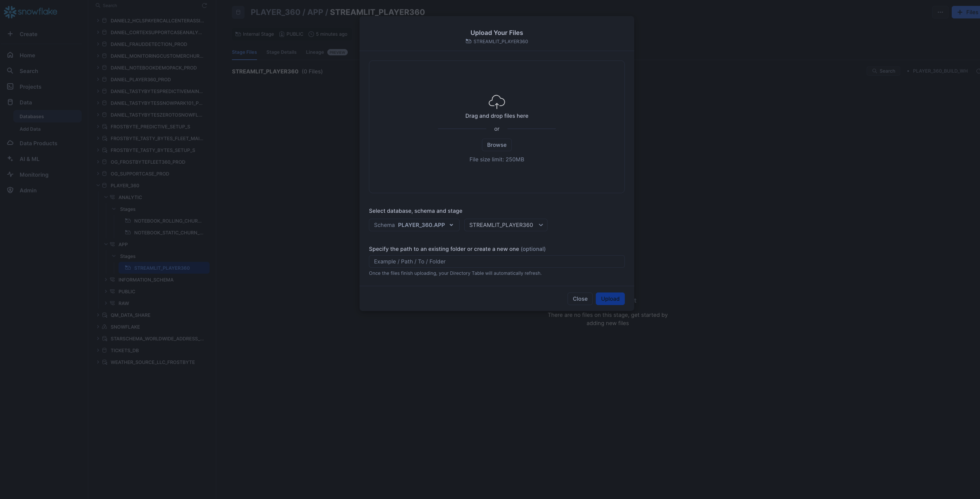Open the three-dots more options menu
Screen dimensions: 980x499
point(940,12)
